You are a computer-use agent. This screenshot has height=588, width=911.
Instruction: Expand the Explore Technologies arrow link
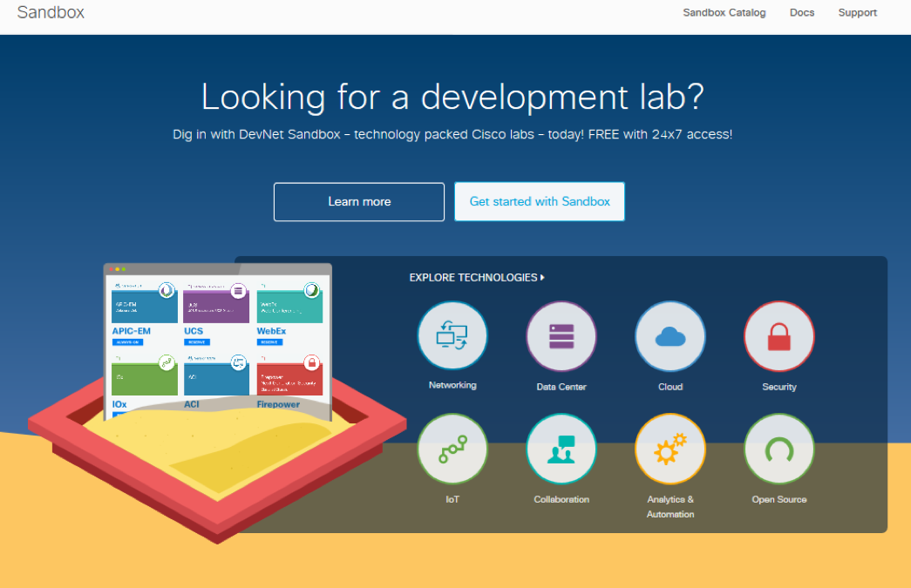click(x=477, y=278)
